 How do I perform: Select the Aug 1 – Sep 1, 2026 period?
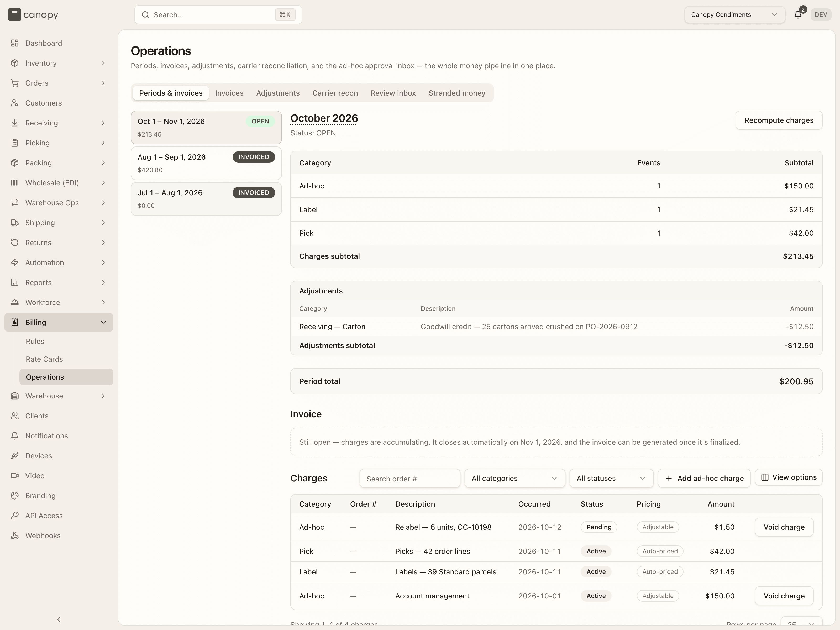click(206, 163)
